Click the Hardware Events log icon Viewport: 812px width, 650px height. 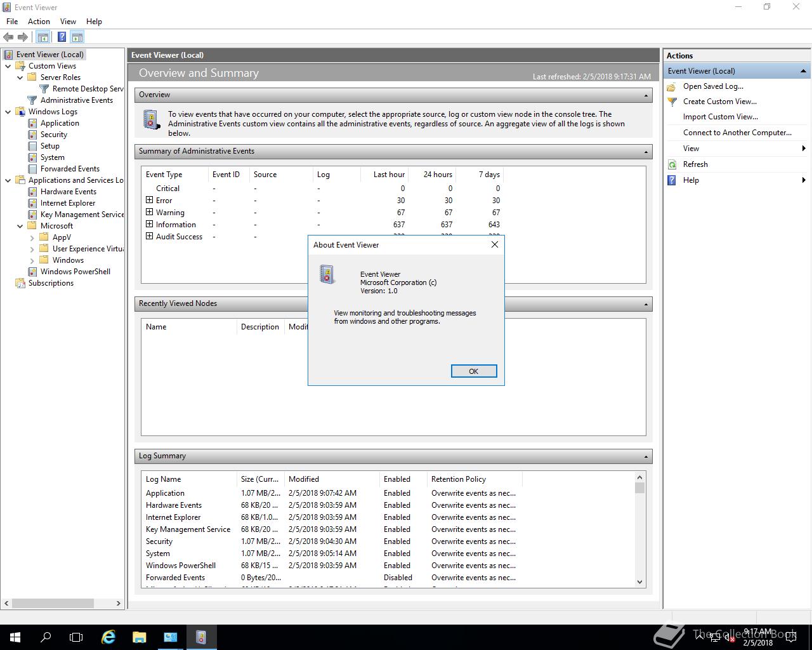click(32, 192)
